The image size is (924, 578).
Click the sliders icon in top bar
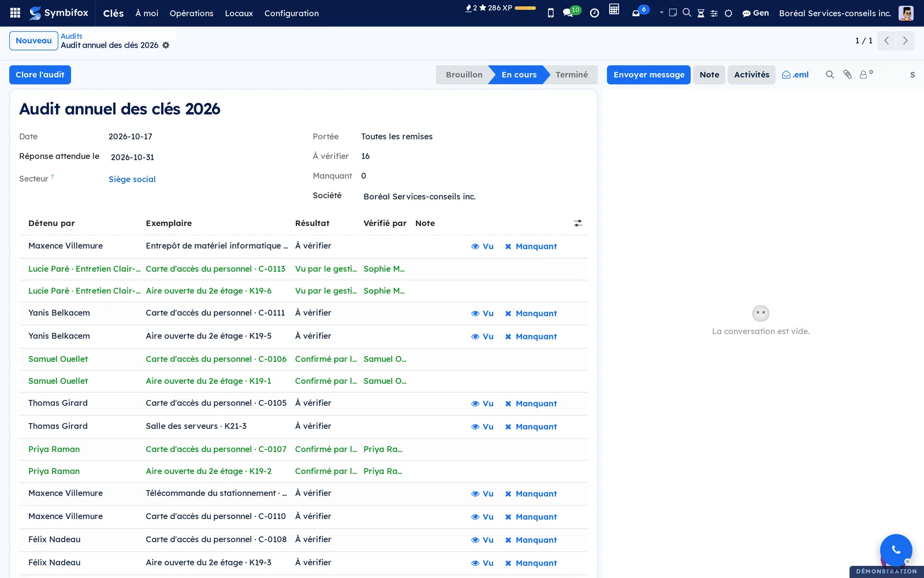point(714,13)
